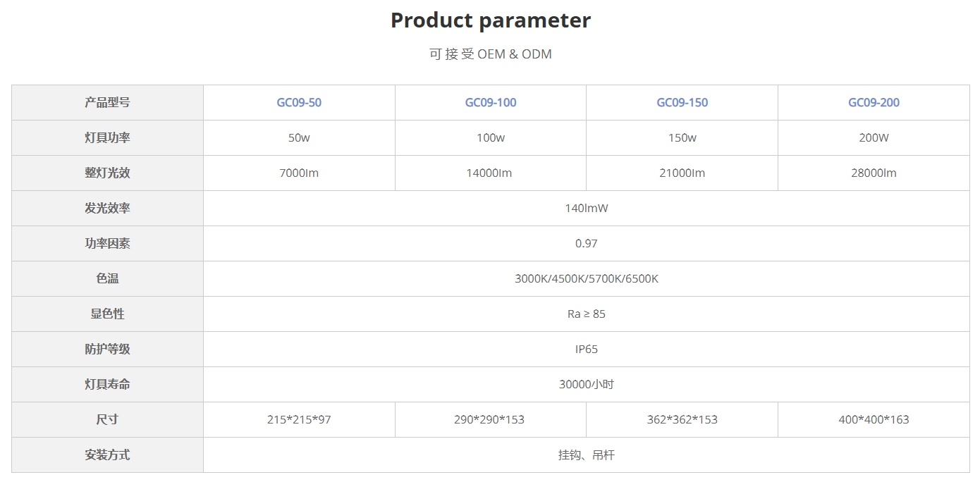Click the 30000小时 lifespan value
The height and width of the screenshot is (482, 980).
[586, 384]
